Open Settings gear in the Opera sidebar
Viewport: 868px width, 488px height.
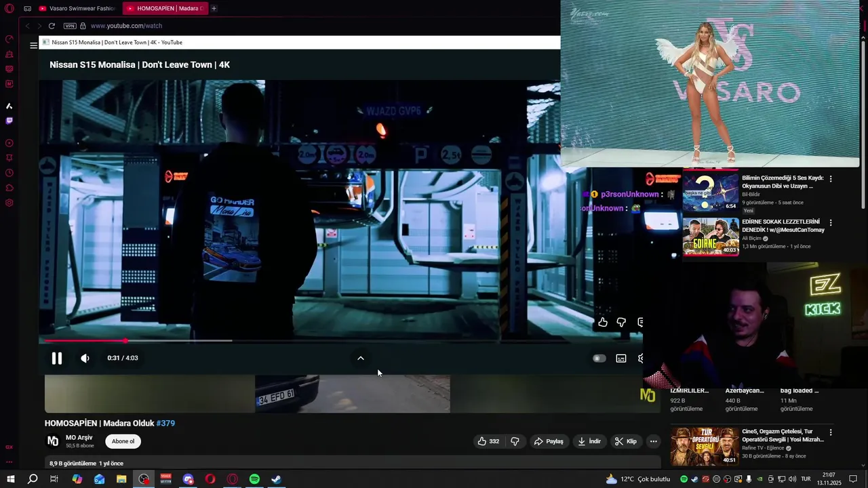(9, 203)
